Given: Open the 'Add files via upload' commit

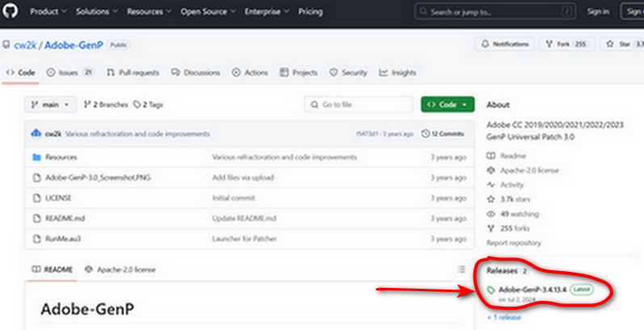Looking at the screenshot, I should (242, 177).
